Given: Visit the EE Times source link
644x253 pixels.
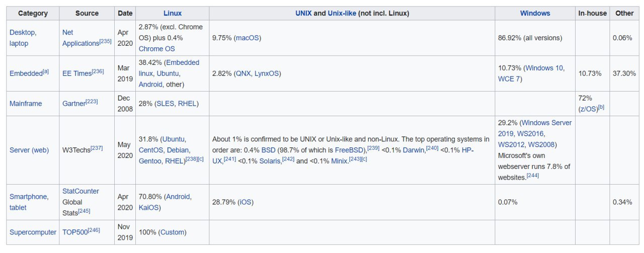Looking at the screenshot, I should (x=76, y=73).
